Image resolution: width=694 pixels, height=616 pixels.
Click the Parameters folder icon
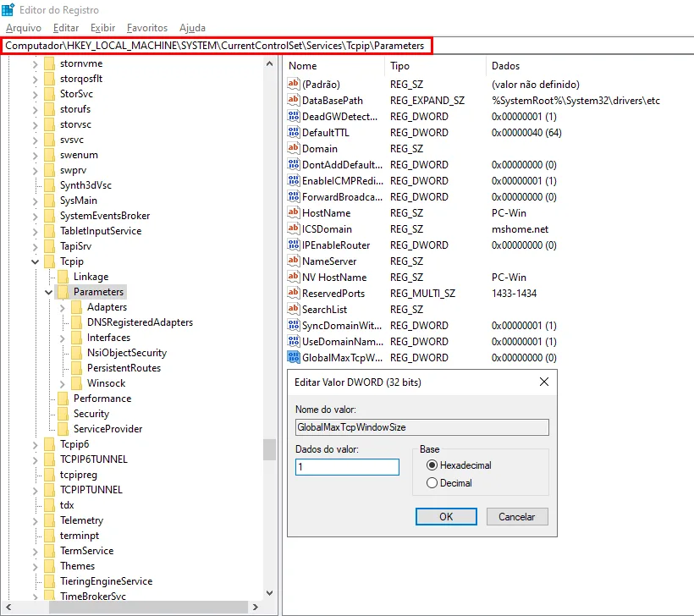tap(63, 292)
